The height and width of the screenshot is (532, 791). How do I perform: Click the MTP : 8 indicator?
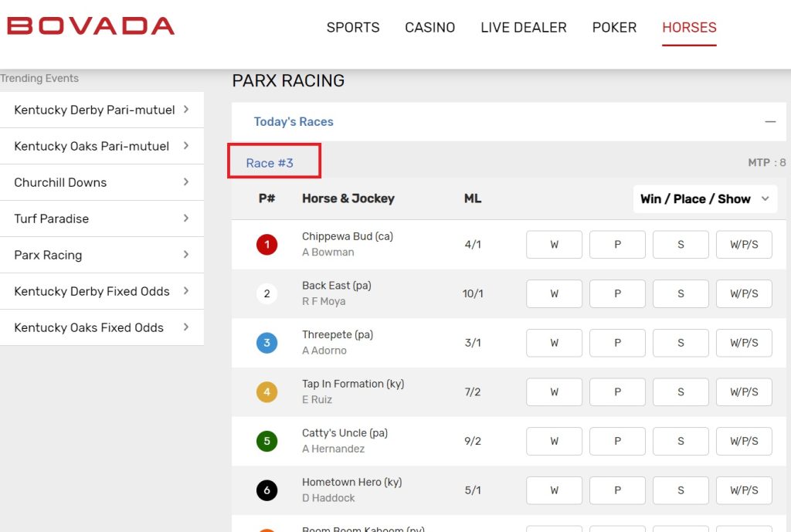click(x=767, y=162)
